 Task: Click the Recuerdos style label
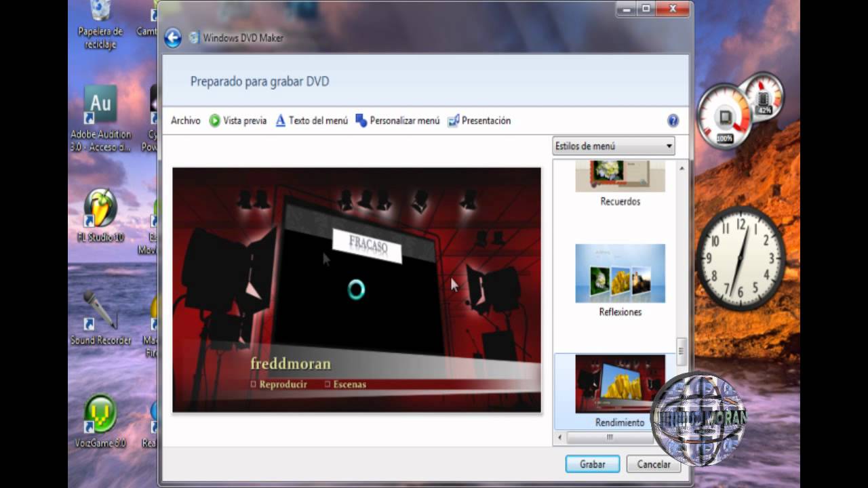[x=620, y=201]
